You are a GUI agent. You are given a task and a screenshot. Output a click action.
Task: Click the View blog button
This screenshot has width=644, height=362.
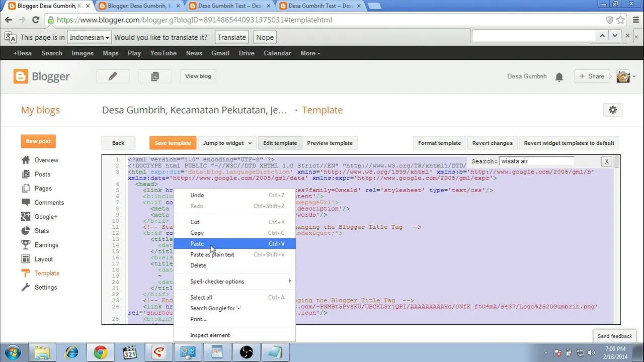[x=198, y=76]
